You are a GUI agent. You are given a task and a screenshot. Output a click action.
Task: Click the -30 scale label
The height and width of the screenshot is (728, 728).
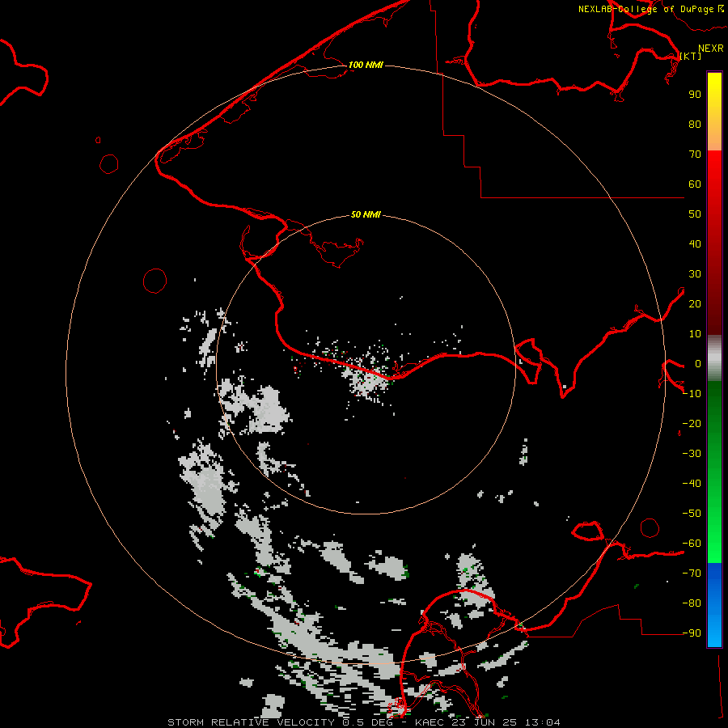coord(692,454)
